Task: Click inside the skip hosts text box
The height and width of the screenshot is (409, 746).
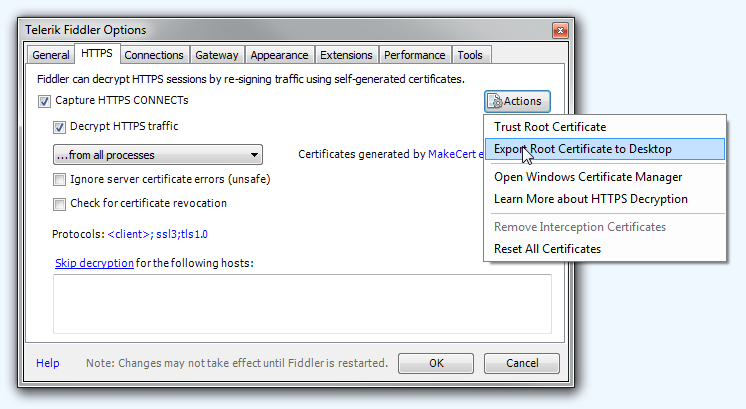Action: point(302,304)
